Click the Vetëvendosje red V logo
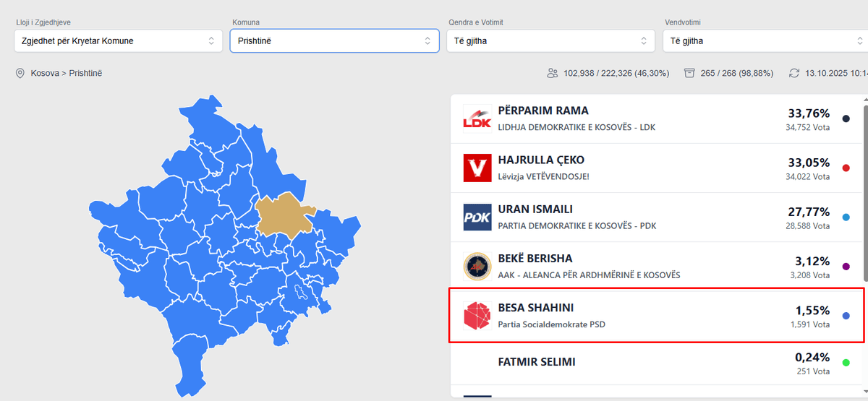The width and height of the screenshot is (868, 401). (477, 168)
